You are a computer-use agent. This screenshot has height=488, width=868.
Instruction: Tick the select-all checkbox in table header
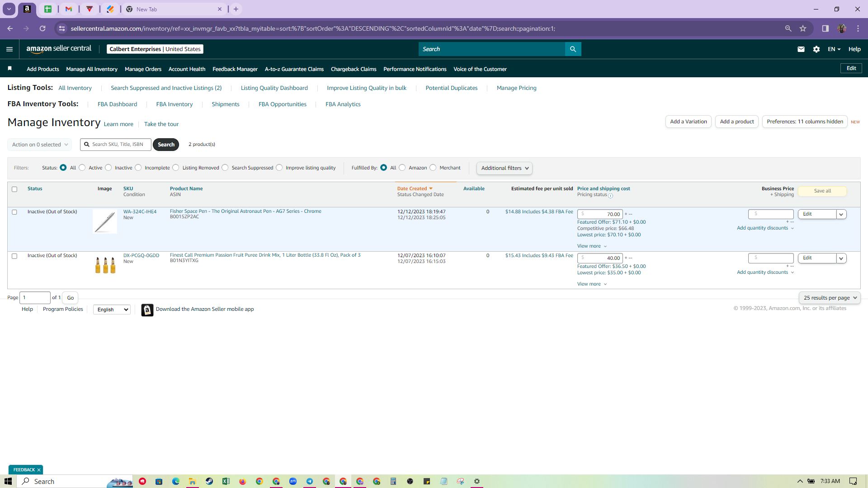click(14, 189)
